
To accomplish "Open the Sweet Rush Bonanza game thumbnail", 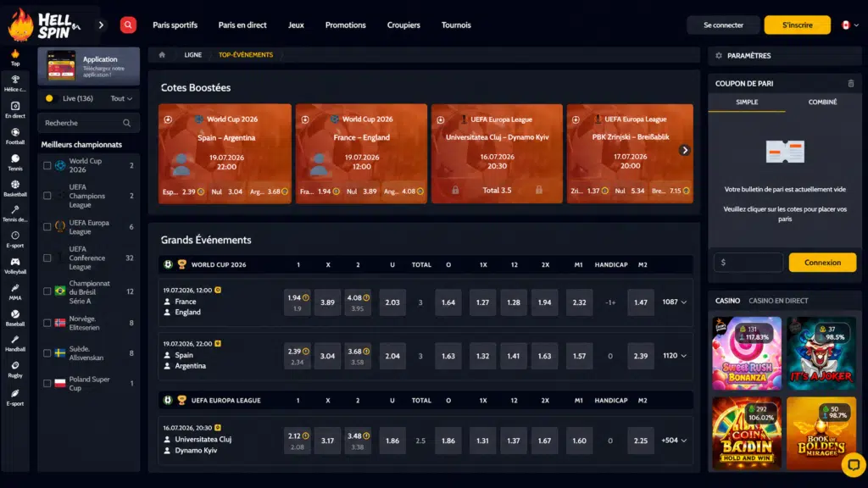I will coord(747,353).
